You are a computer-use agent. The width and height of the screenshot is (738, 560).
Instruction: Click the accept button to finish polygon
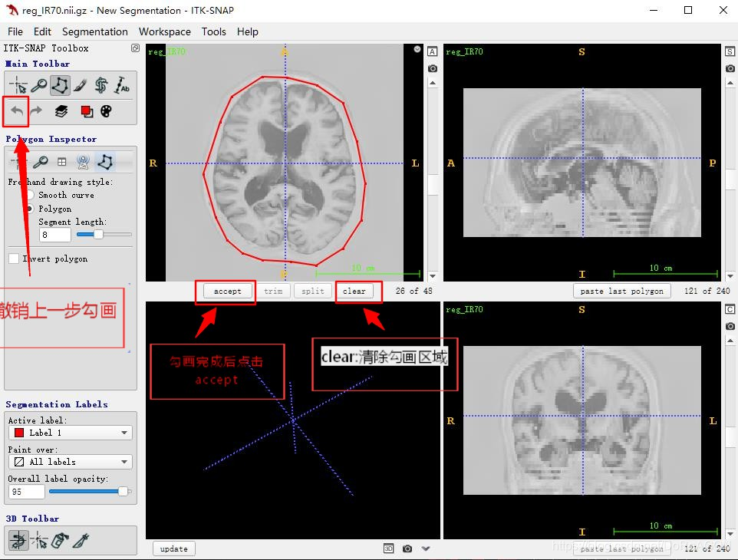tap(227, 292)
